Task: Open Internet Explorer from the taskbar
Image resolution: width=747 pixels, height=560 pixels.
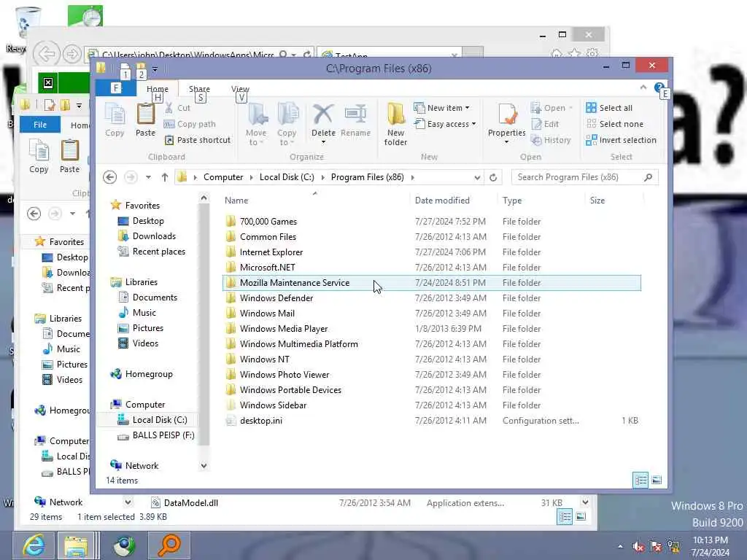Action: (x=34, y=545)
